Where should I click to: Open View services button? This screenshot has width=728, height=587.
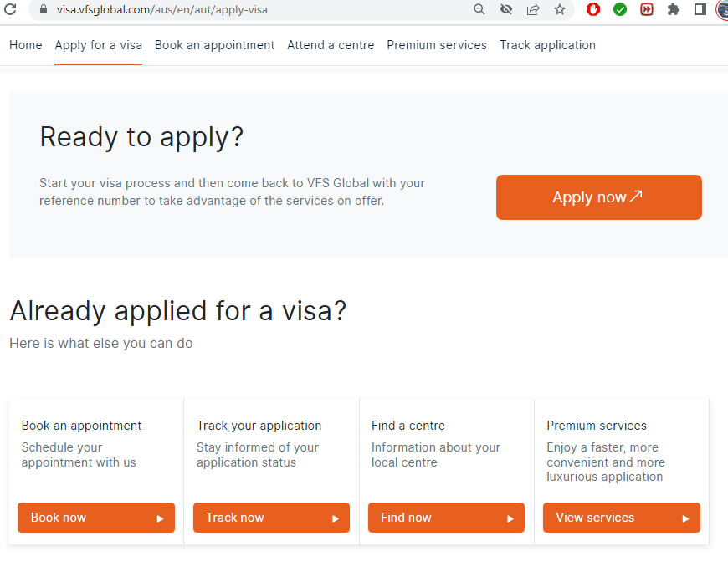click(621, 518)
